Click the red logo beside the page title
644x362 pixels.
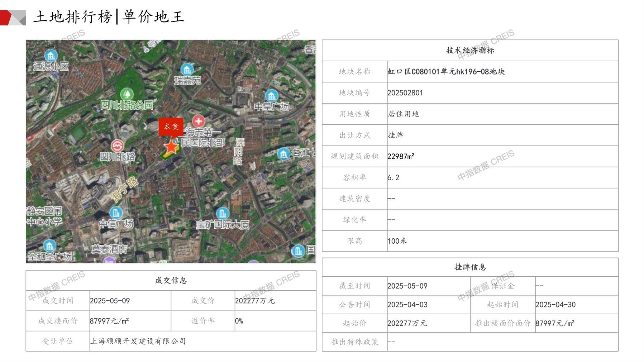click(x=13, y=18)
